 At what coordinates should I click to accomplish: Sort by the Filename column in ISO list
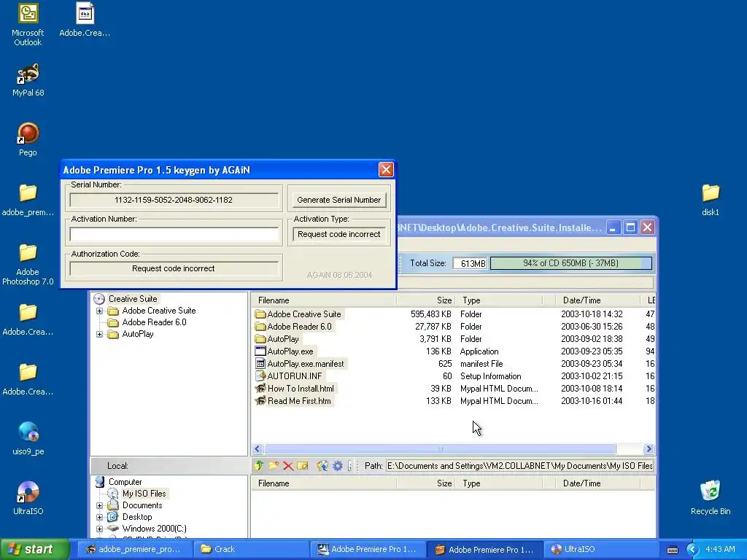324,300
